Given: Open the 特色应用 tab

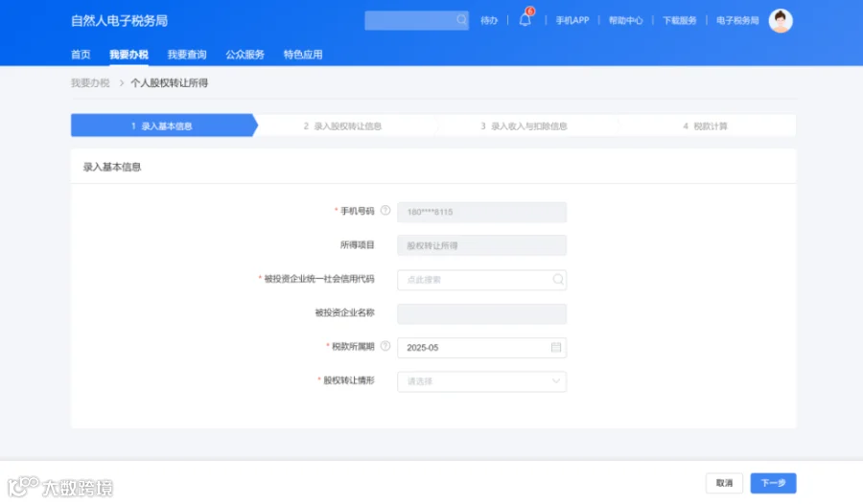Looking at the screenshot, I should [x=303, y=55].
